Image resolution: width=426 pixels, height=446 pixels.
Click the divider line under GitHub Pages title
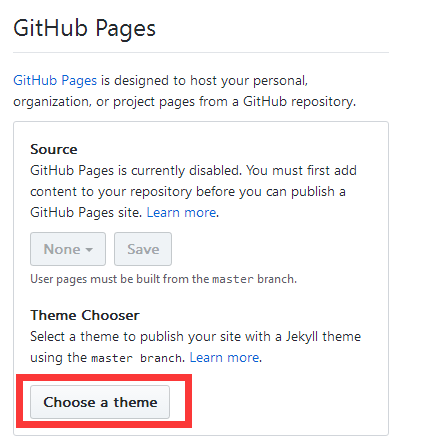point(201,52)
